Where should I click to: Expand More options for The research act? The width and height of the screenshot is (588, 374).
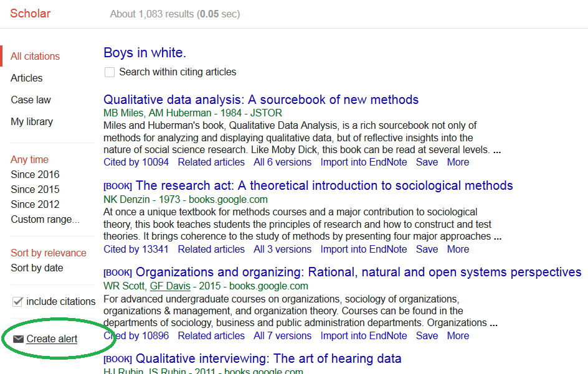click(x=458, y=249)
